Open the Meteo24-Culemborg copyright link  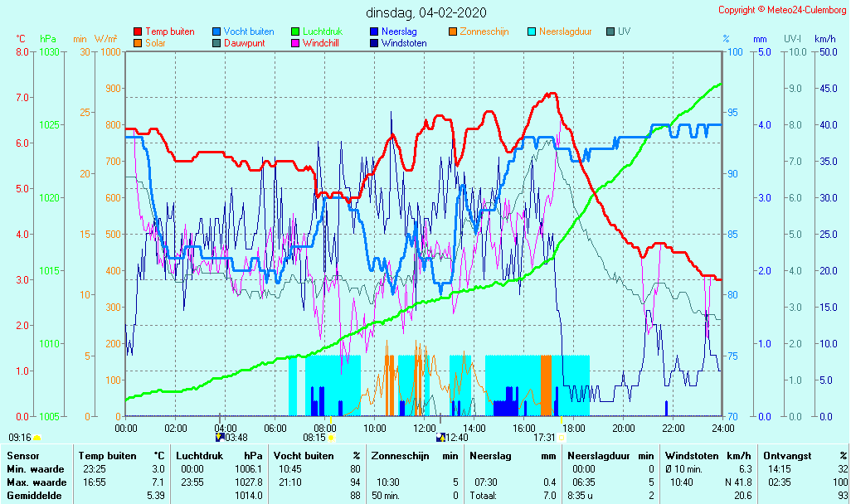click(782, 10)
